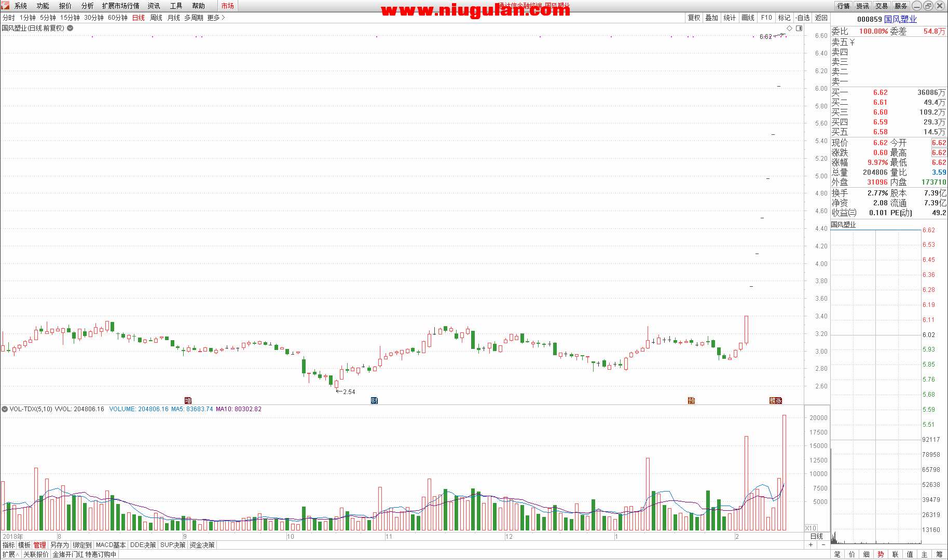Click the 返回 back button

click(x=821, y=18)
